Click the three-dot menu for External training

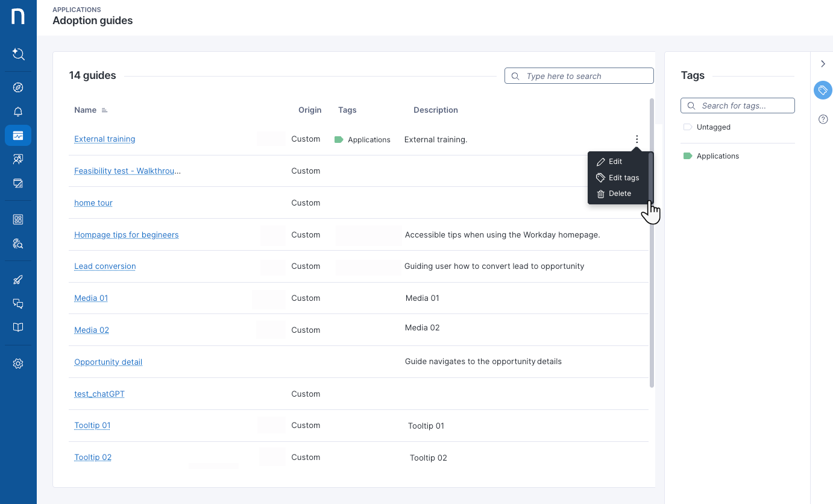[x=637, y=139]
